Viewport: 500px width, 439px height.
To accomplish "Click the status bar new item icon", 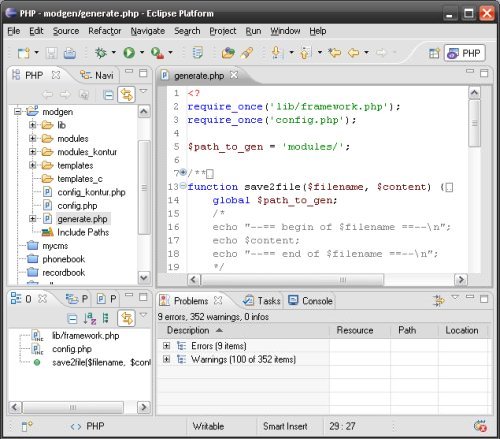I will coord(27,426).
